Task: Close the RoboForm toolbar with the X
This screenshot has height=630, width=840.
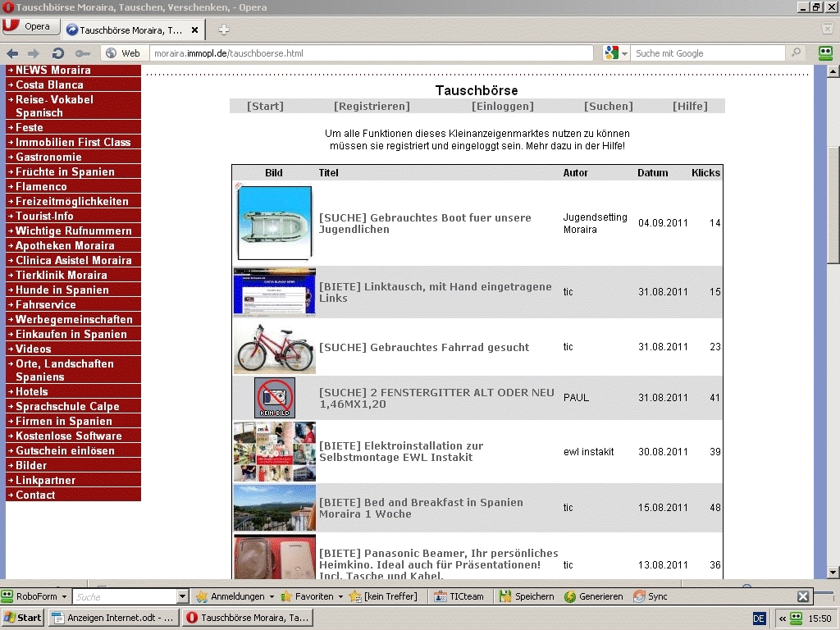Action: (x=803, y=596)
